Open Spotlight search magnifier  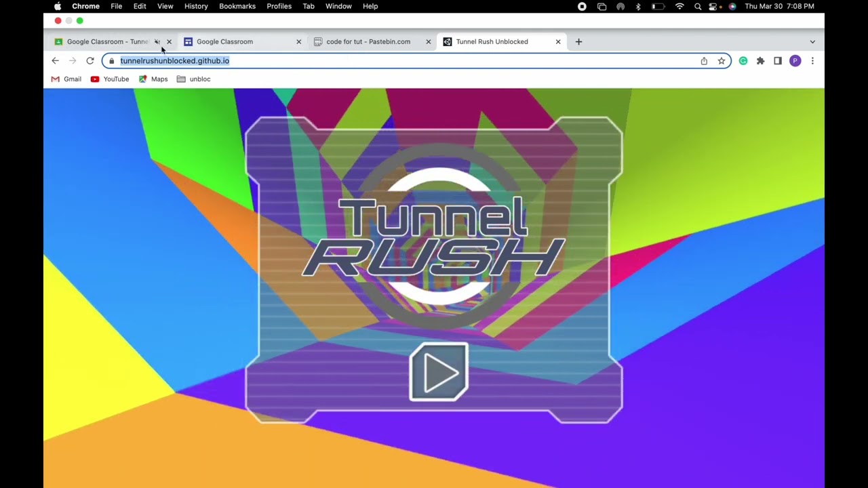tap(698, 6)
